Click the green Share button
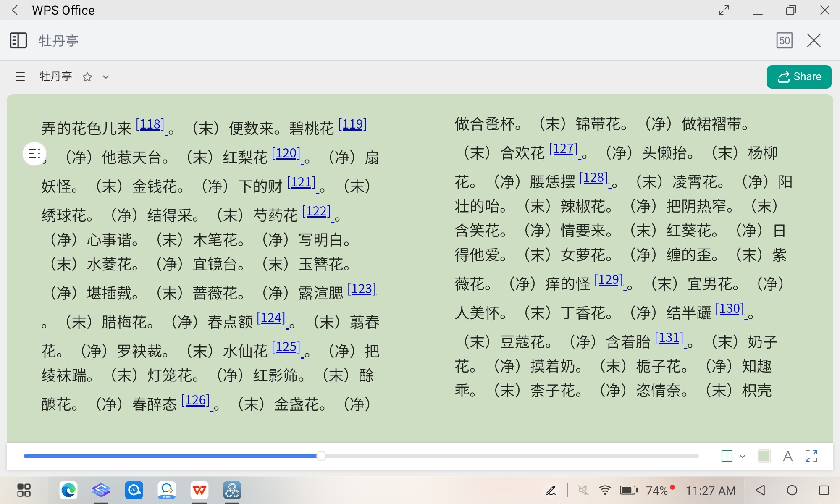Image resolution: width=840 pixels, height=504 pixels. (x=799, y=77)
